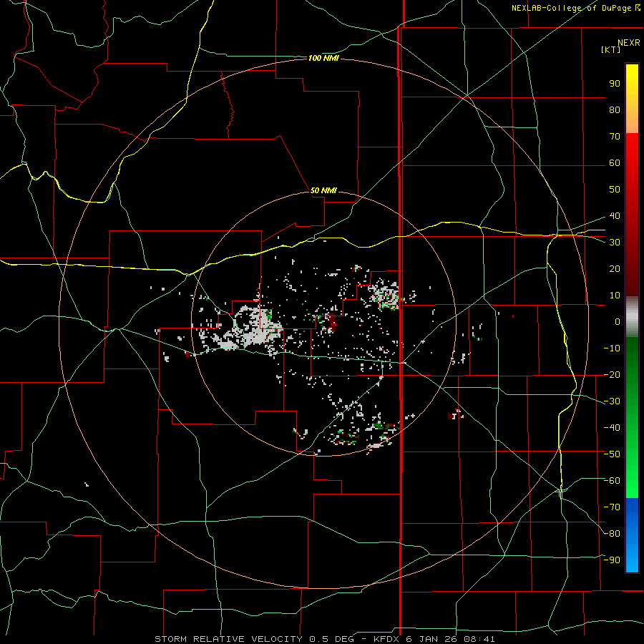Click the 100 NMI range ring label
644x644 pixels.
tap(323, 59)
